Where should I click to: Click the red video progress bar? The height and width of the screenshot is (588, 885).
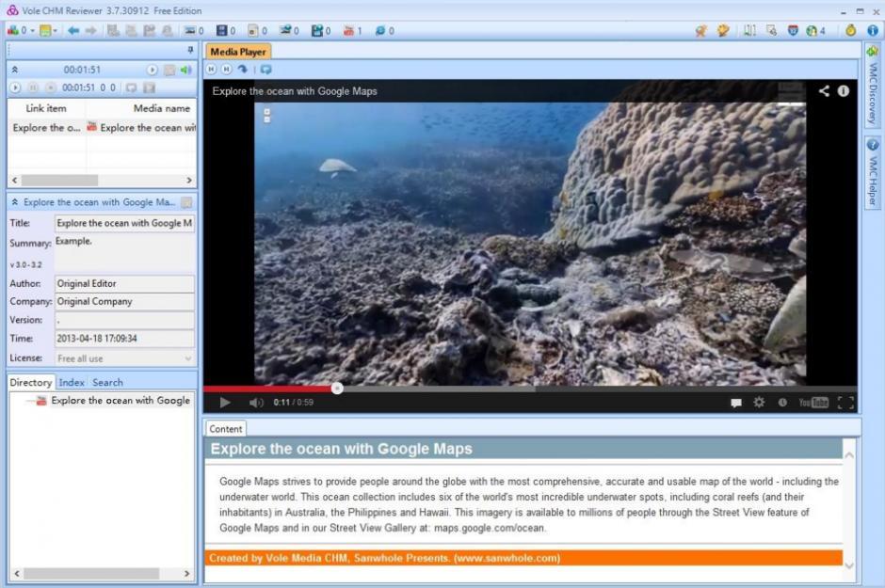click(x=268, y=389)
